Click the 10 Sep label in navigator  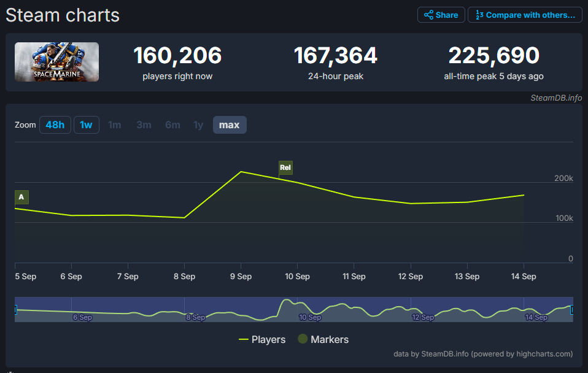pyautogui.click(x=310, y=317)
